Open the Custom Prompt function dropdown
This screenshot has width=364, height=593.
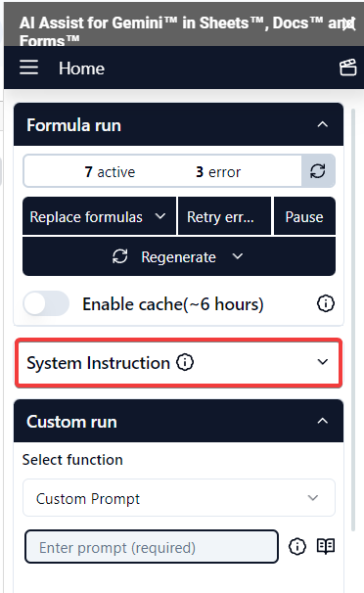179,498
